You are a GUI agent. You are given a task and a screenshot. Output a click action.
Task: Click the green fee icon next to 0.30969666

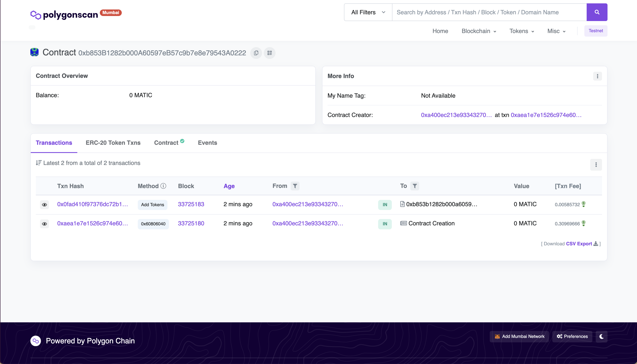pos(583,223)
